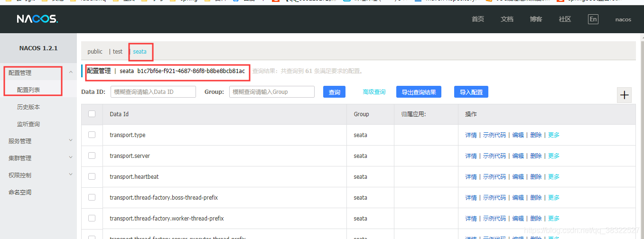The height and width of the screenshot is (239, 644).
Task: Open 文档 in the top navigation
Action: coord(507,19)
